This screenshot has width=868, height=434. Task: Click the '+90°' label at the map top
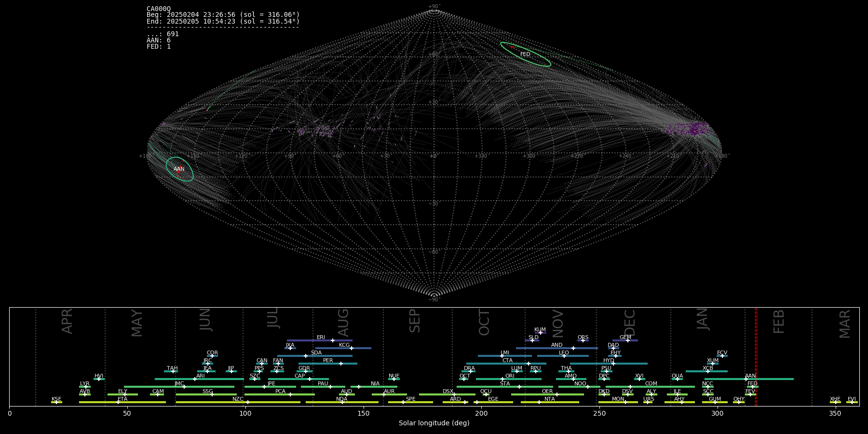point(434,7)
